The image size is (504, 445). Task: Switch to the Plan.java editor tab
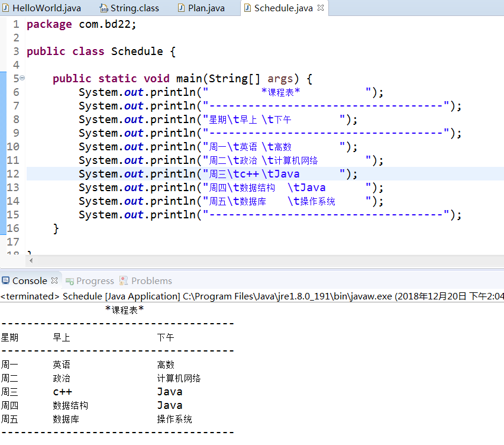[x=202, y=8]
